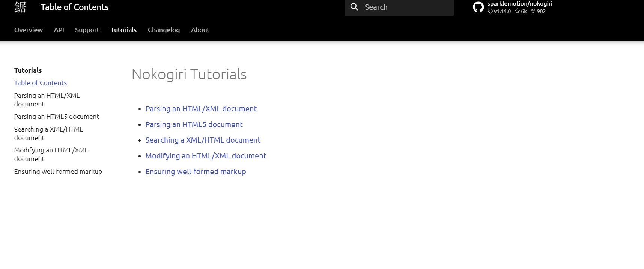Open sidebar item Searching a XML/HTML document
This screenshot has width=644, height=269.
48,133
